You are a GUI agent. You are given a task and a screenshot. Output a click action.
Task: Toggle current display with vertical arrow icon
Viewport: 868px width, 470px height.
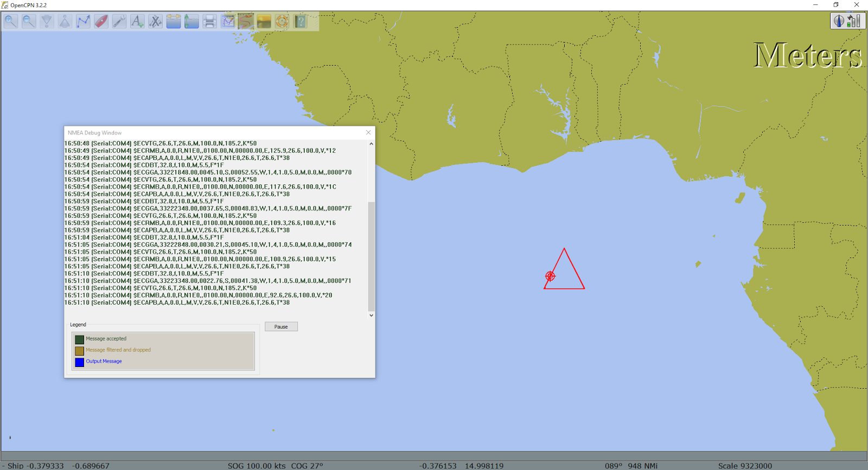click(192, 22)
